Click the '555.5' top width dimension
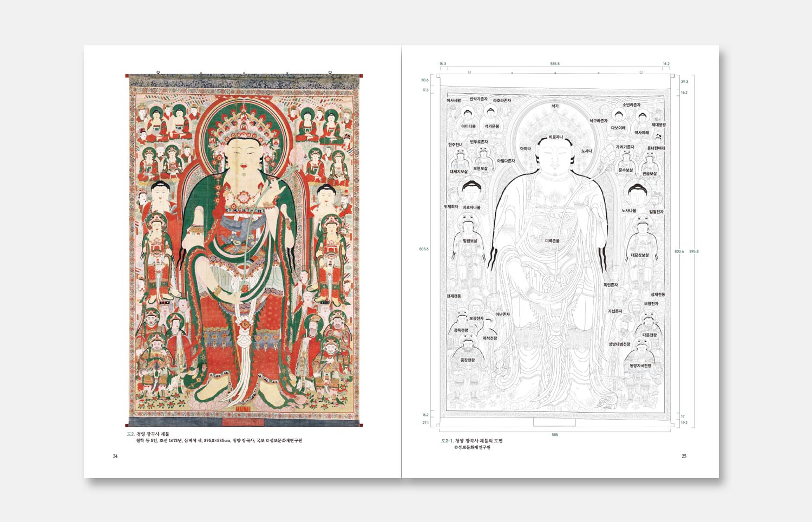This screenshot has height=522, width=812. pyautogui.click(x=555, y=64)
